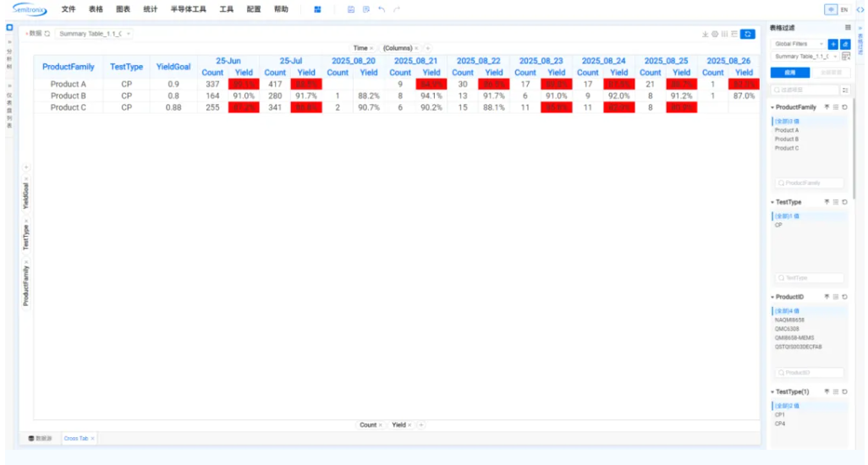Viewport: 868px width, 465px height.
Task: Click the save icon in top toolbar
Action: pos(351,9)
